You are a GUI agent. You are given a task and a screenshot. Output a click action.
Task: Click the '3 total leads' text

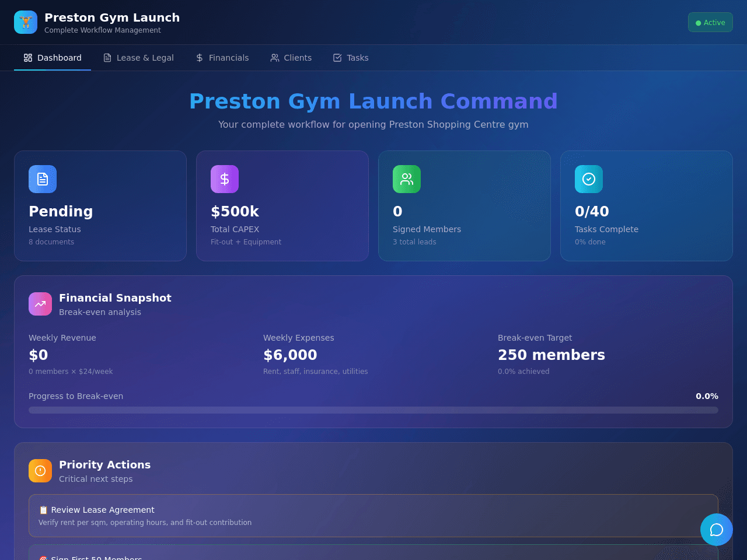[414, 242]
